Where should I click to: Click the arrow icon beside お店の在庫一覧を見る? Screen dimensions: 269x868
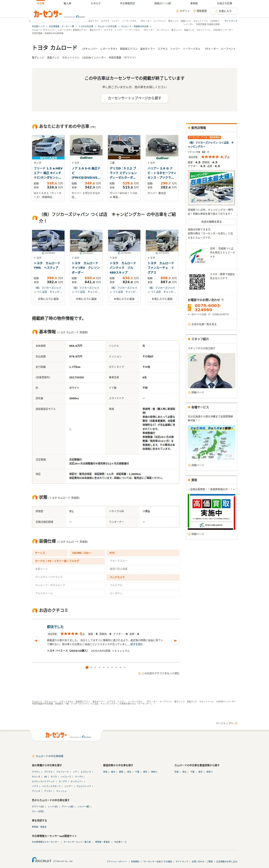point(189,324)
